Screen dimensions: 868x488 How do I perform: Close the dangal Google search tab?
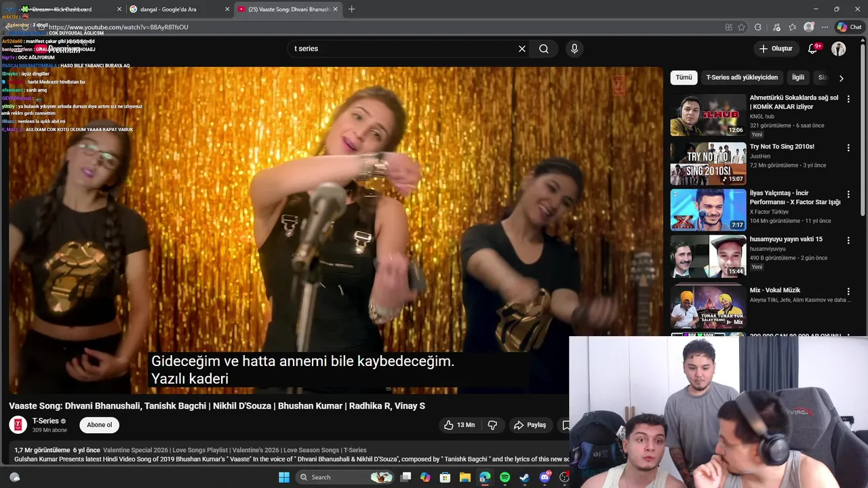227,9
